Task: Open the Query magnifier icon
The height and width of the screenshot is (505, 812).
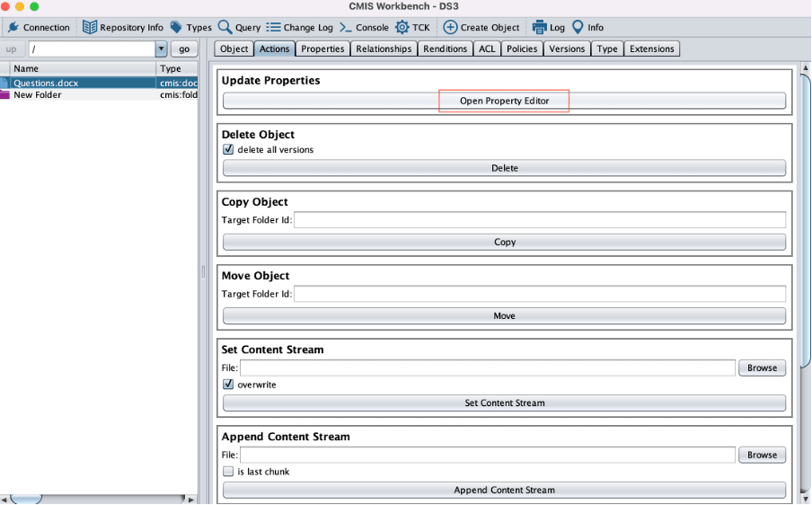Action: (x=225, y=27)
